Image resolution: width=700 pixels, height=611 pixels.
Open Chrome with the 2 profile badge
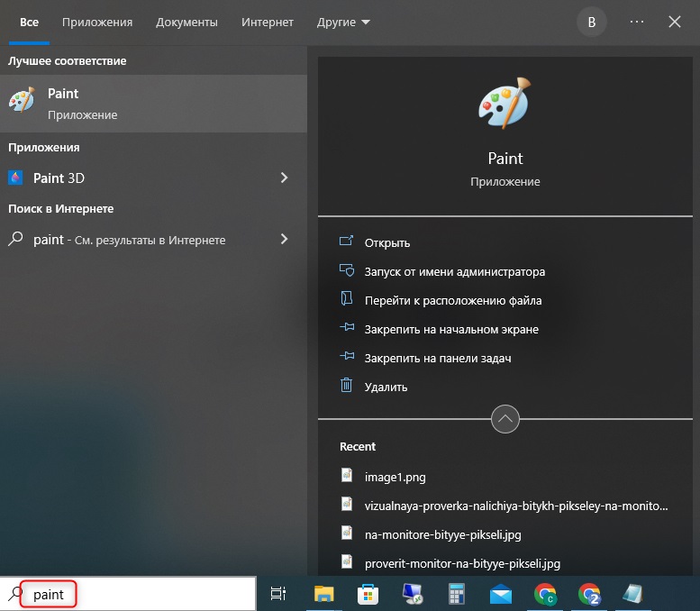(x=589, y=594)
